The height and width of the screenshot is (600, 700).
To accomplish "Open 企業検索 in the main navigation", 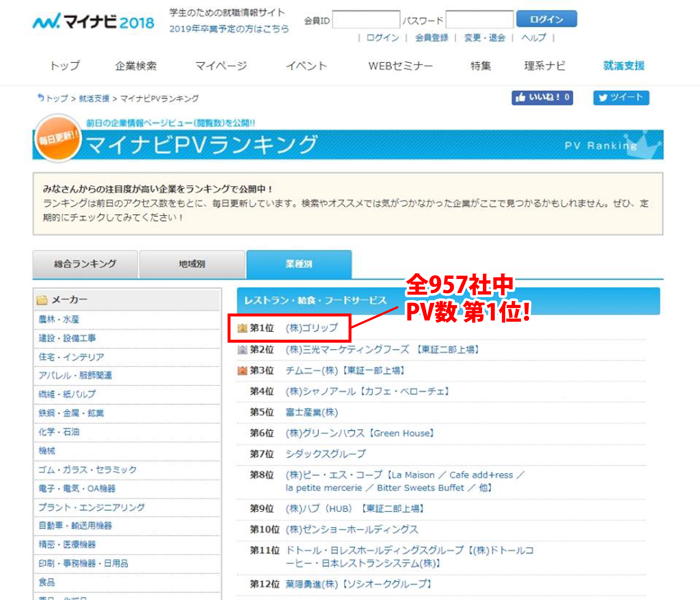I will click(x=136, y=66).
